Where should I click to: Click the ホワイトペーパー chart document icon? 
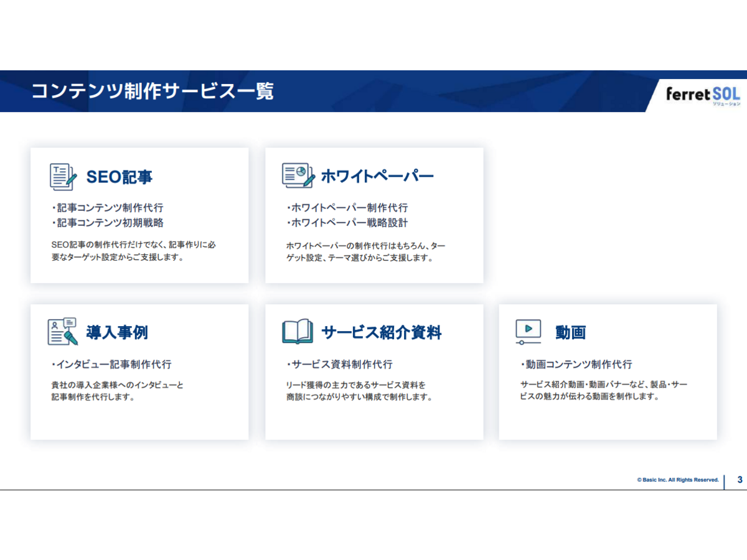click(298, 176)
